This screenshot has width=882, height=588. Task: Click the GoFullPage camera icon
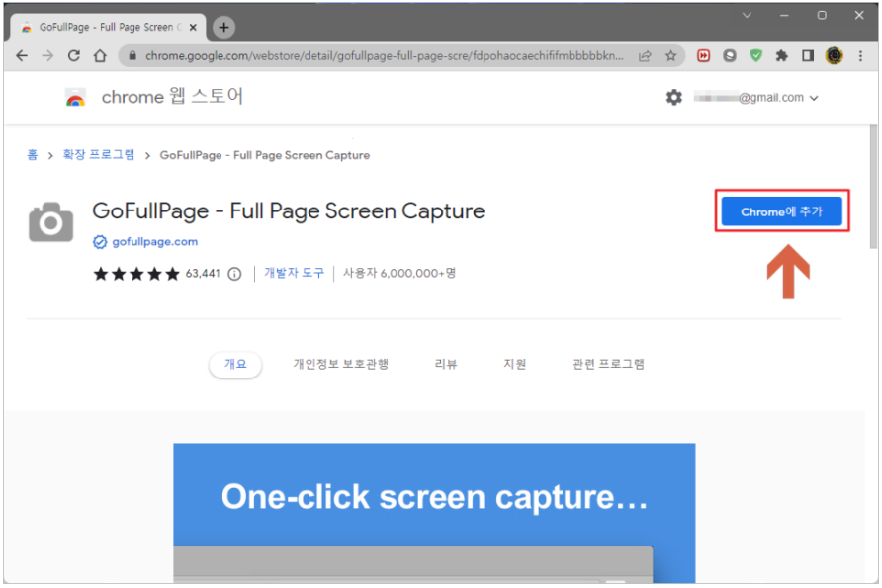click(51, 222)
